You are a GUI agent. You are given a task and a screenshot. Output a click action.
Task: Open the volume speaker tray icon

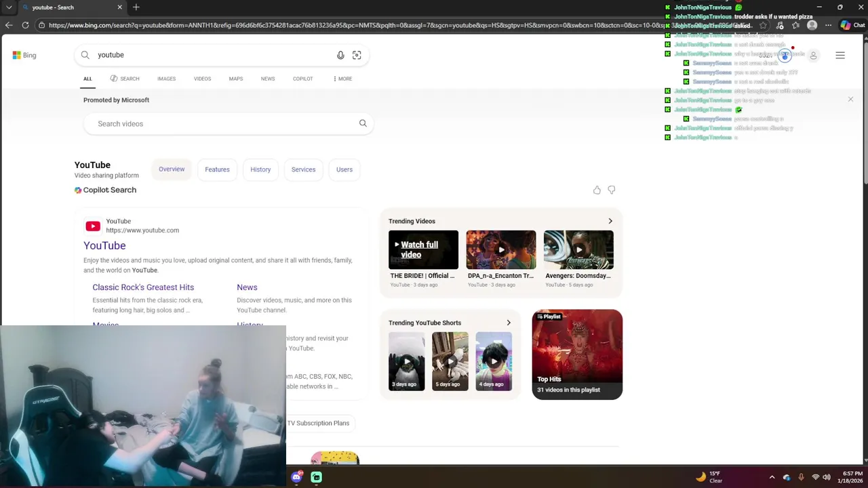(x=827, y=477)
